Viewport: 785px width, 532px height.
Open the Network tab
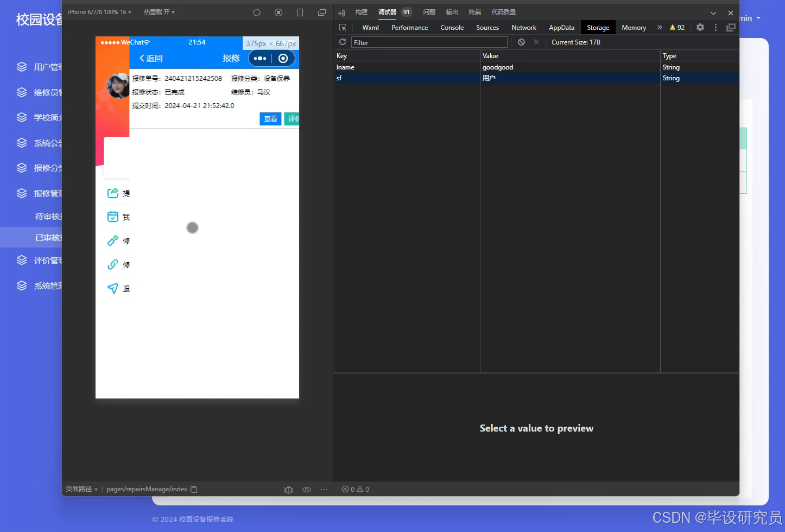[524, 28]
